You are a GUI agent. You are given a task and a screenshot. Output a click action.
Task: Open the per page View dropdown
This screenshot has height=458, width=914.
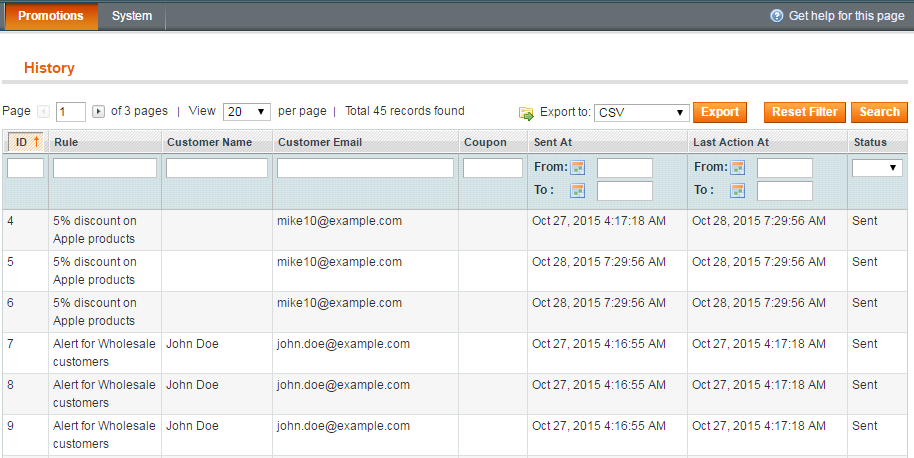(x=247, y=111)
